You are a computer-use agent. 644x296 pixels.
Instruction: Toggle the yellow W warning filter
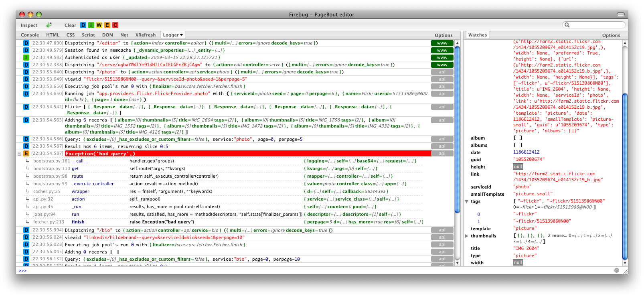(99, 25)
